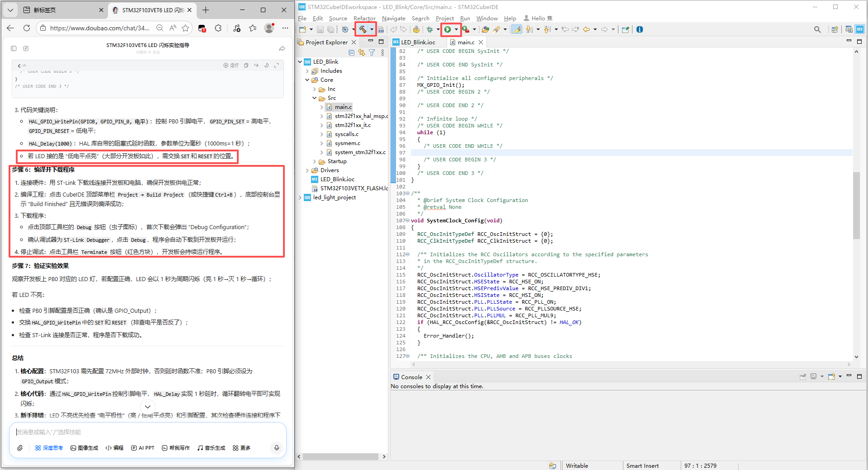Image resolution: width=868 pixels, height=470 pixels.
Task: Click copy icon on Doubao code block
Action: point(246,66)
